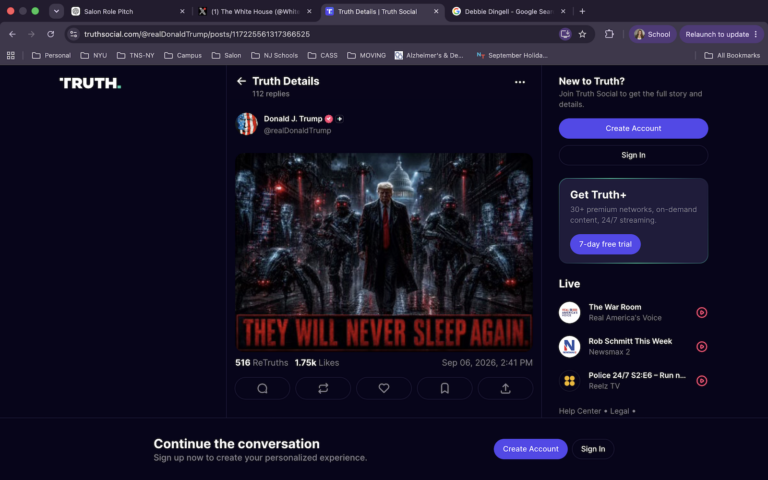Reload the page
Viewport: 768px width, 480px height.
click(50, 34)
